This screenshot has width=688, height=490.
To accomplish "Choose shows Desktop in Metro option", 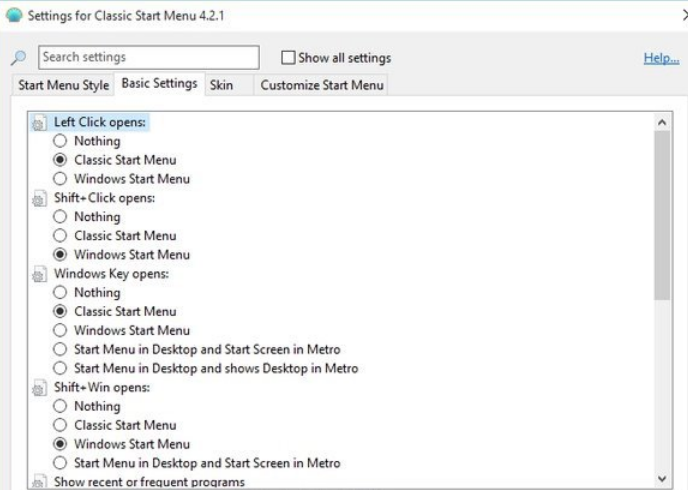I will (x=60, y=368).
